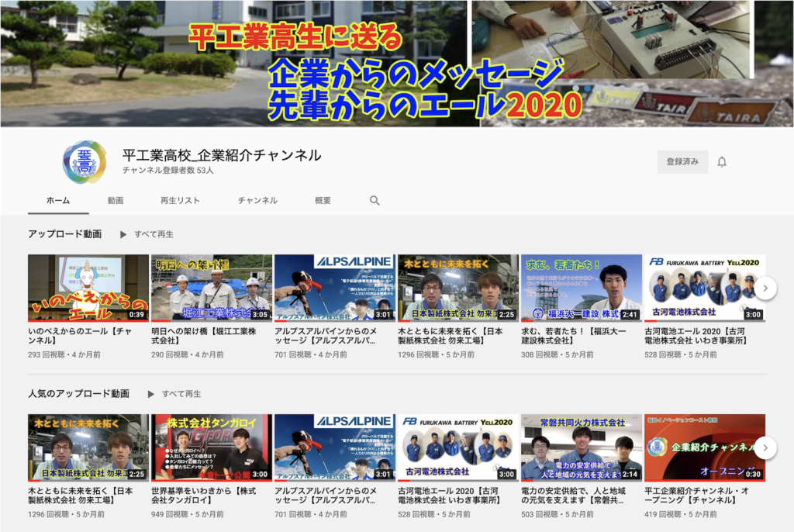Play the いのべえからのエール video thumbnail
The width and height of the screenshot is (794, 532).
coord(88,288)
